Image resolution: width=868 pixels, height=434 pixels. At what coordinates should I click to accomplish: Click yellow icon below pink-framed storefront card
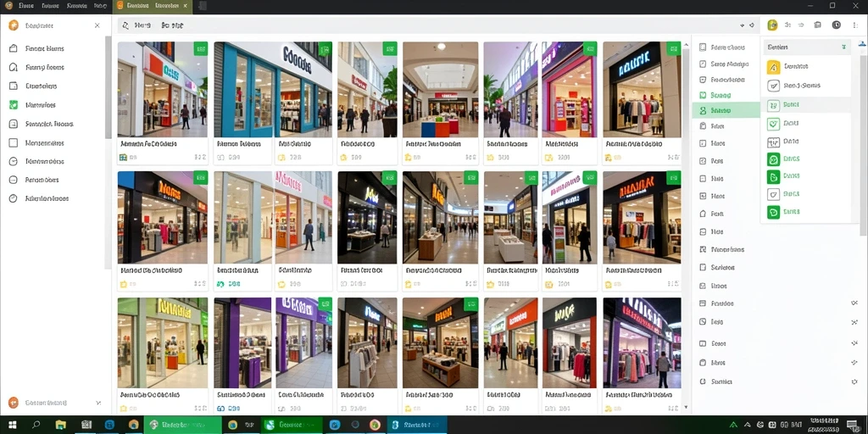point(548,158)
